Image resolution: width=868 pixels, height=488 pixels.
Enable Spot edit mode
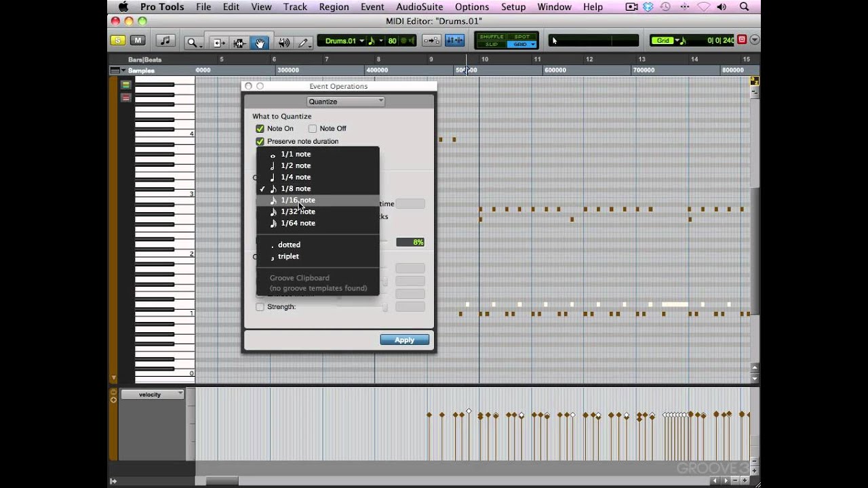(521, 37)
